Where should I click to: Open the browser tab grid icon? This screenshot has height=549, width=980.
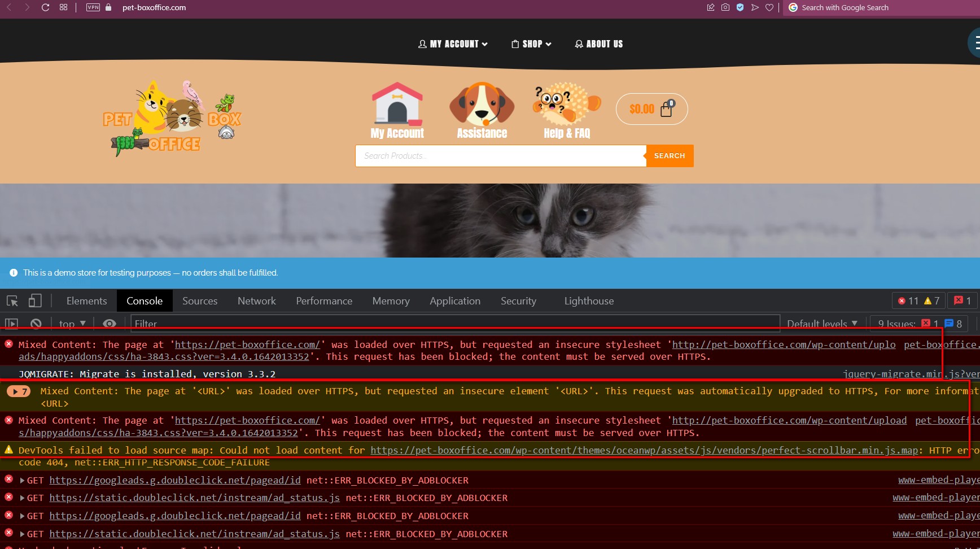click(x=63, y=7)
